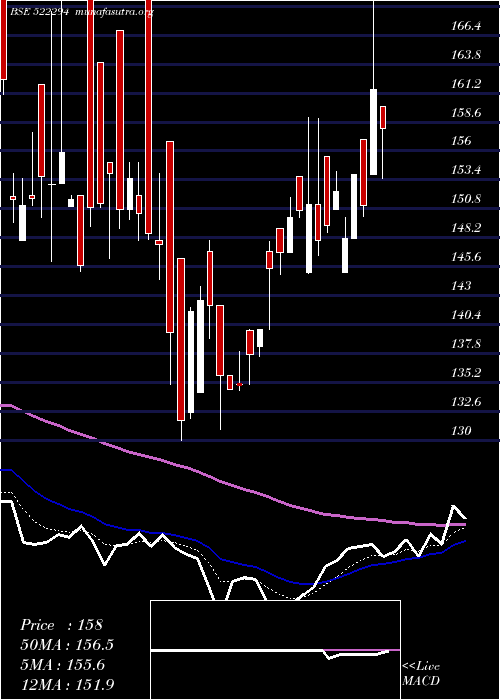Select the 145.6 price axis label
The width and height of the screenshot is (500, 700).
point(466,257)
